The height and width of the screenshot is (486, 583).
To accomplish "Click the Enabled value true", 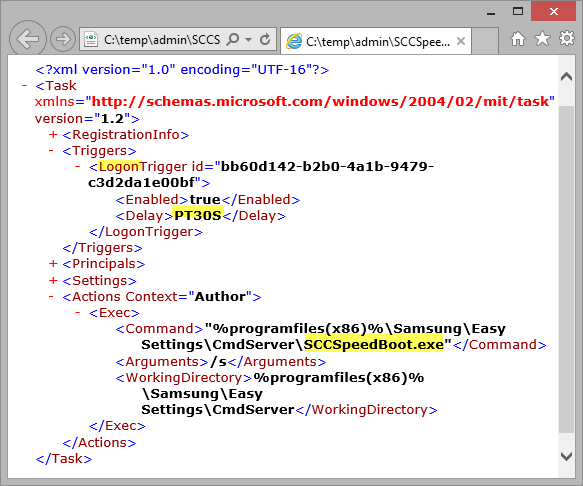I will 205,199.
